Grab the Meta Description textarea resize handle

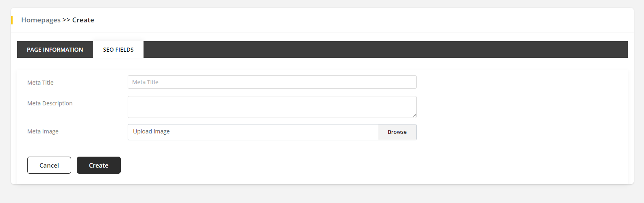click(x=414, y=116)
